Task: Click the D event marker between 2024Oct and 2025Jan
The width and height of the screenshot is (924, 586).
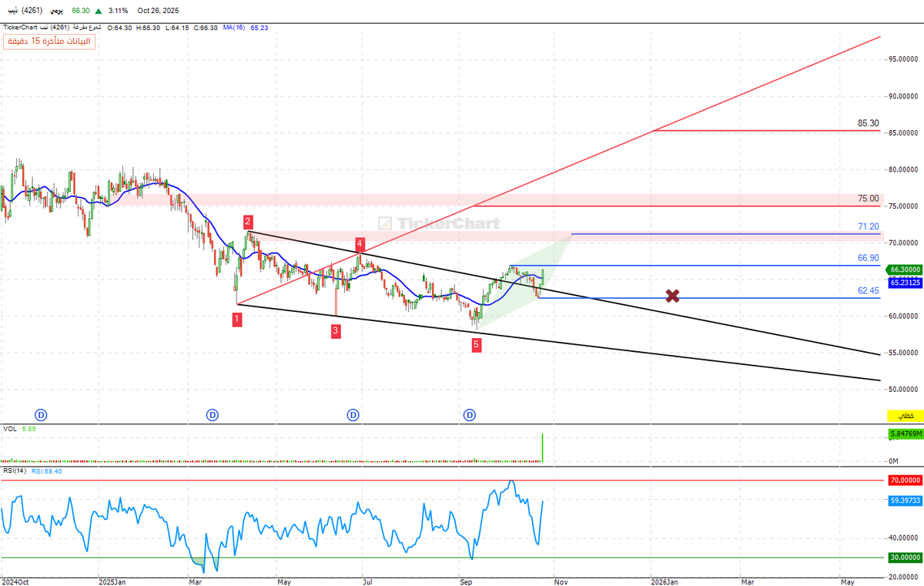Action: [42, 415]
